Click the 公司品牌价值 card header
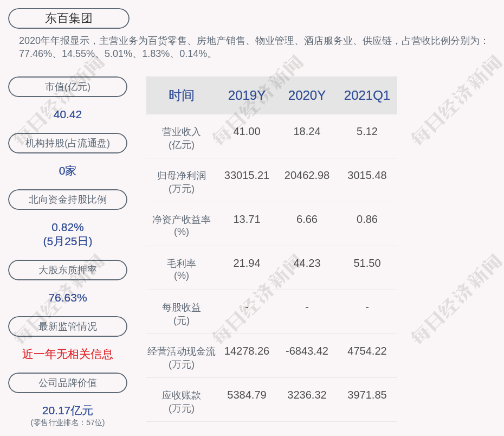The height and width of the screenshot is (436, 504). [x=68, y=383]
